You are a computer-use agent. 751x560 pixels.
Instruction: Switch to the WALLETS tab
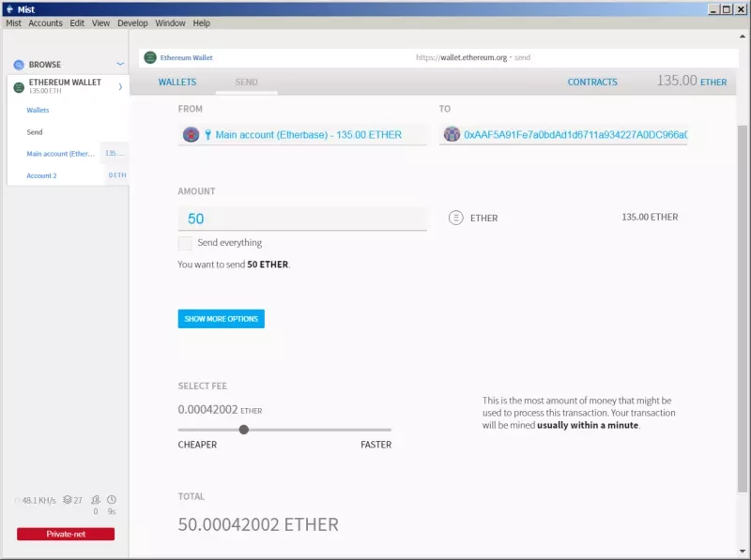(177, 83)
